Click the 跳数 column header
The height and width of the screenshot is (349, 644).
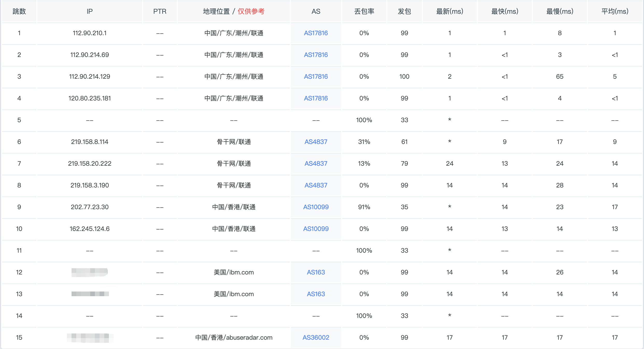click(19, 11)
